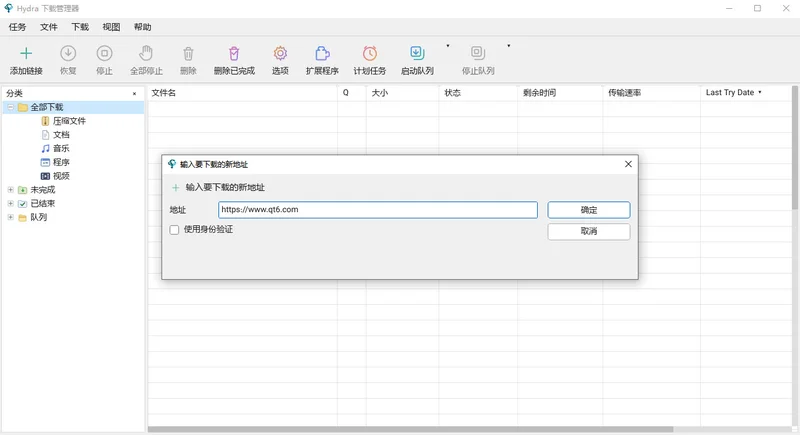Click the 地址 URL input field

pos(378,210)
